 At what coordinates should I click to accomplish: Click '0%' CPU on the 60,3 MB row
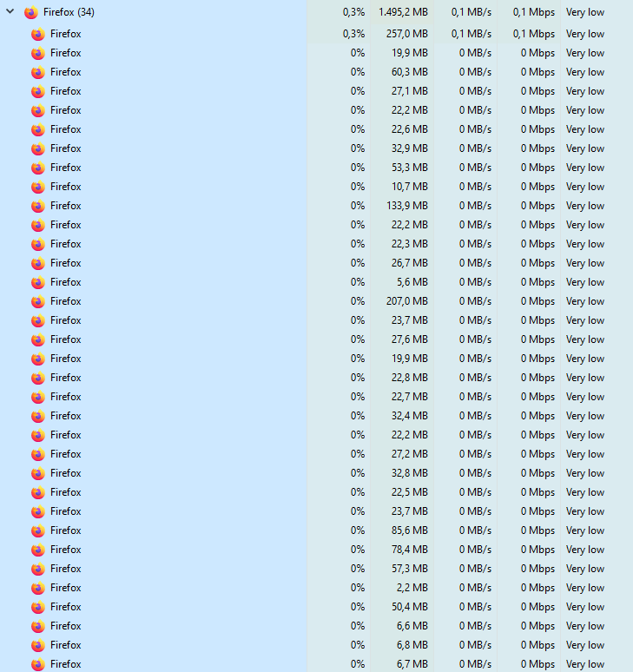pyautogui.click(x=358, y=71)
